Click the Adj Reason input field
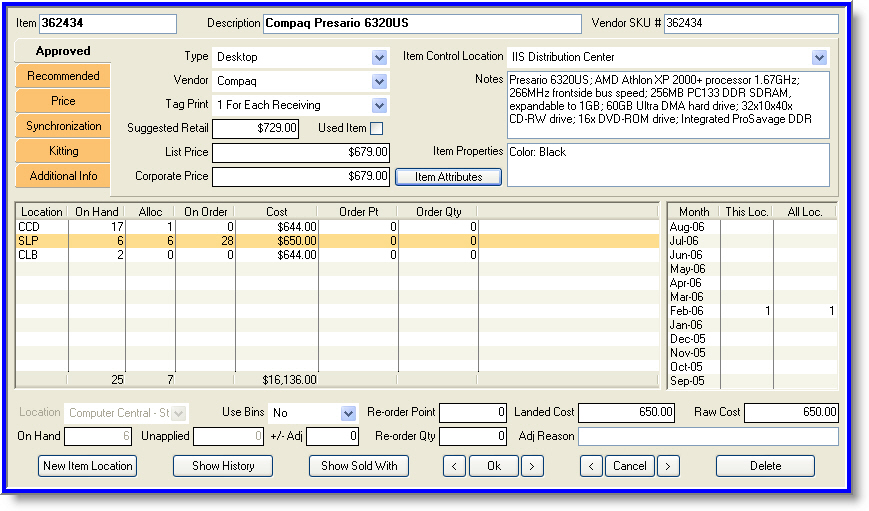This screenshot has height=511, width=869. 707,437
